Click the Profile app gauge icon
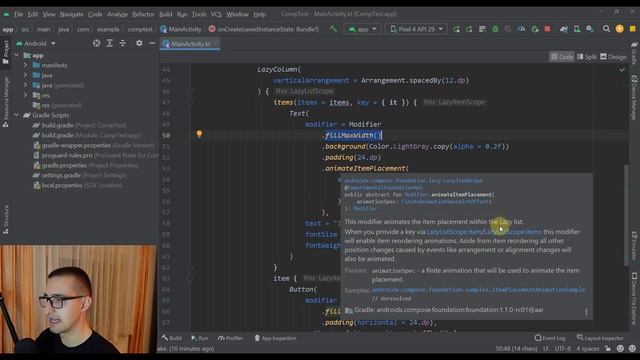This screenshot has height=360, width=640. pyautogui.click(x=521, y=29)
